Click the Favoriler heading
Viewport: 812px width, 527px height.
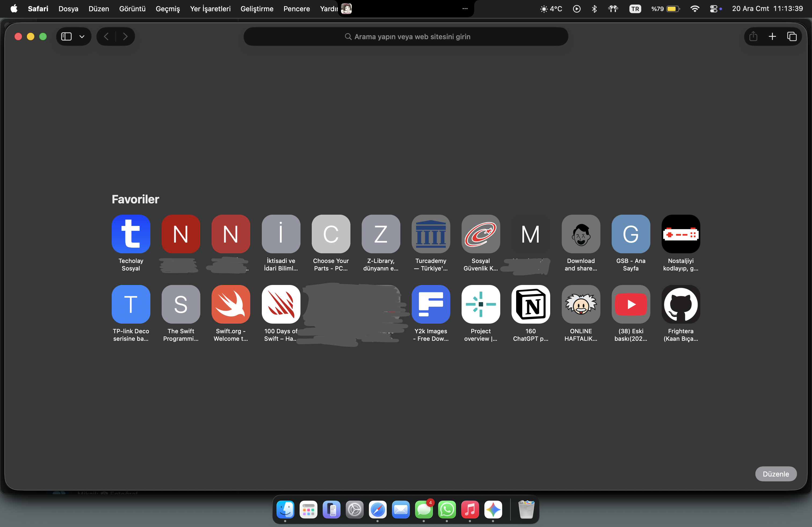135,199
